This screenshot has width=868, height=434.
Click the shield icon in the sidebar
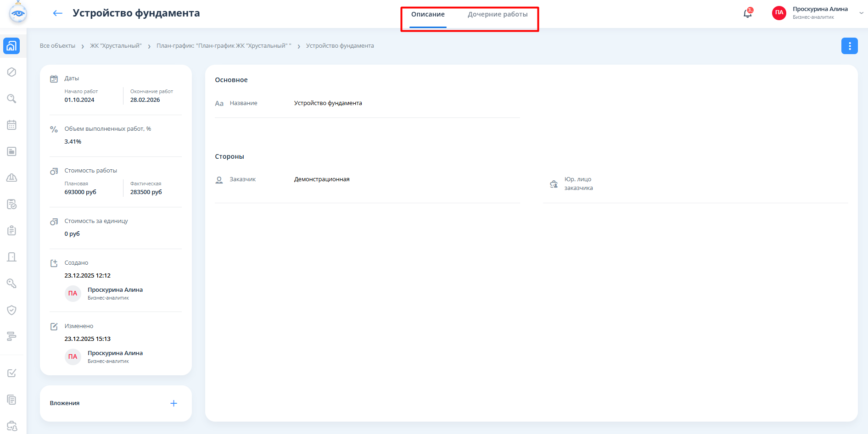(x=12, y=310)
